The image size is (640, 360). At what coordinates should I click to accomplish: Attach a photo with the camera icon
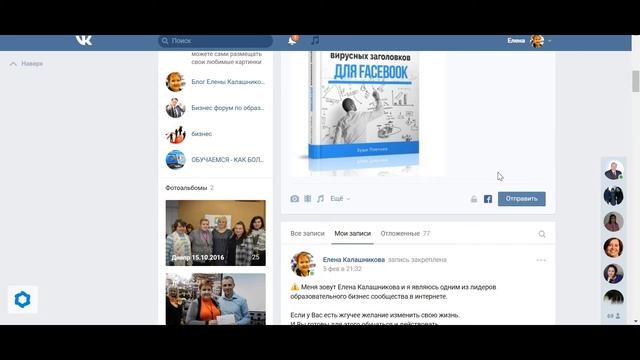[294, 199]
